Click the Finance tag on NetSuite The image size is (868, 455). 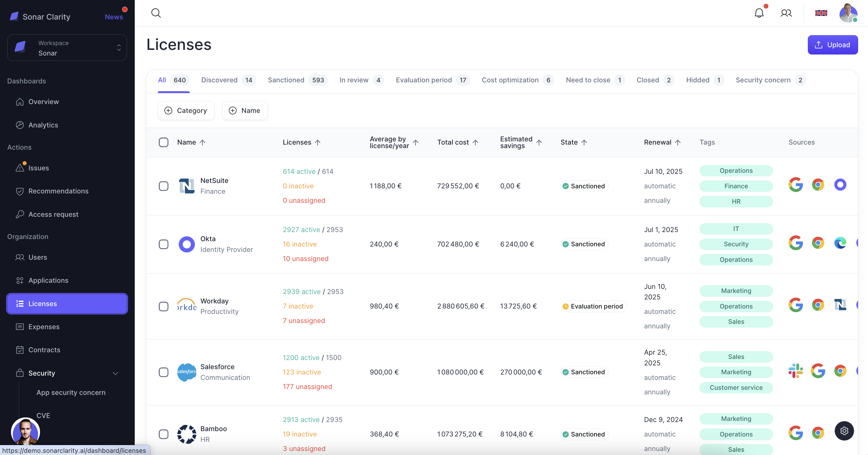tap(736, 186)
